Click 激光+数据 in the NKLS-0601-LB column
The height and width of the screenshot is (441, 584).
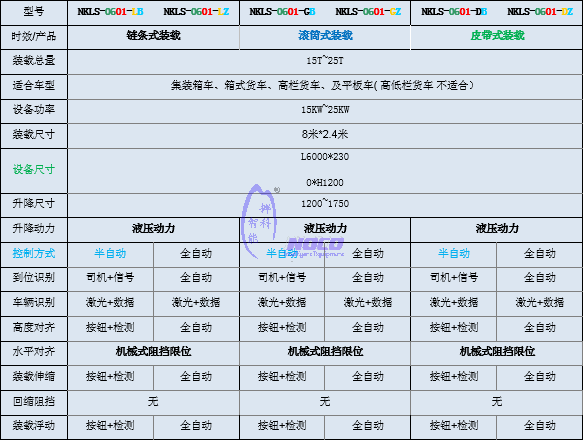pyautogui.click(x=110, y=302)
